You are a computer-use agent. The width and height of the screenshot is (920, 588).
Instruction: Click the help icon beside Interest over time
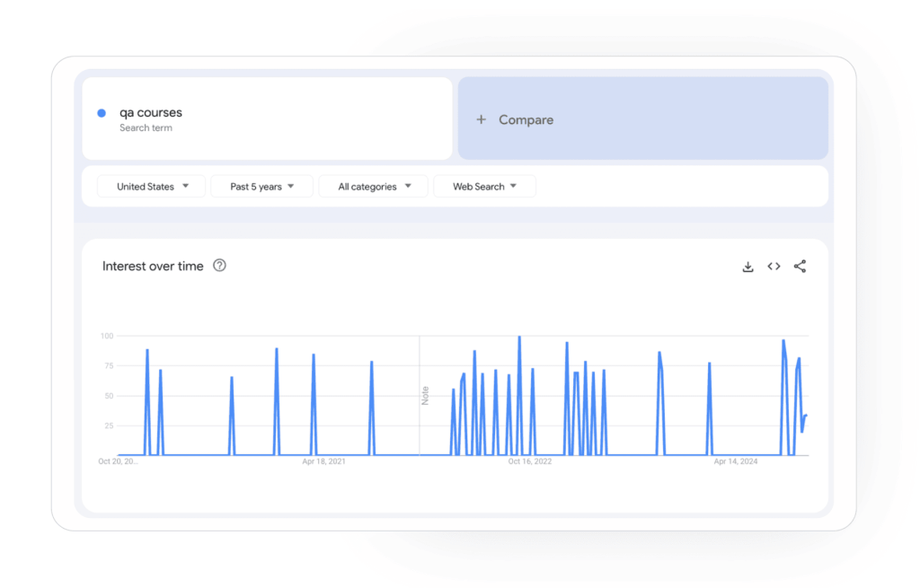click(x=219, y=266)
